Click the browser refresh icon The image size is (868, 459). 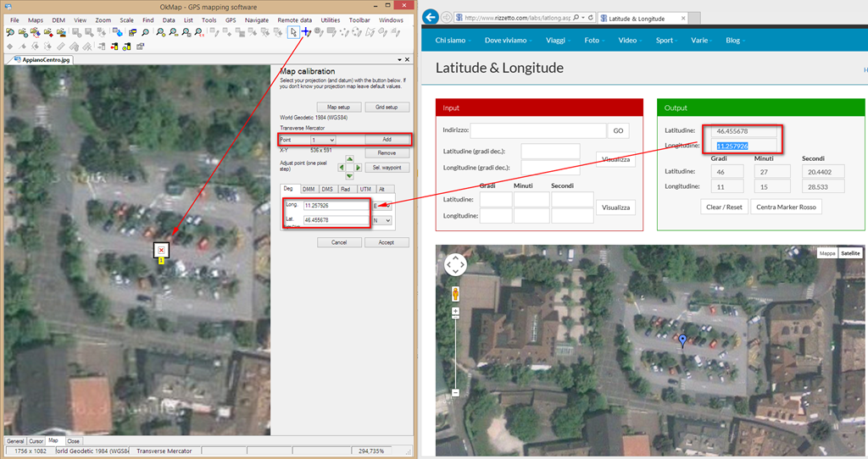(x=591, y=18)
